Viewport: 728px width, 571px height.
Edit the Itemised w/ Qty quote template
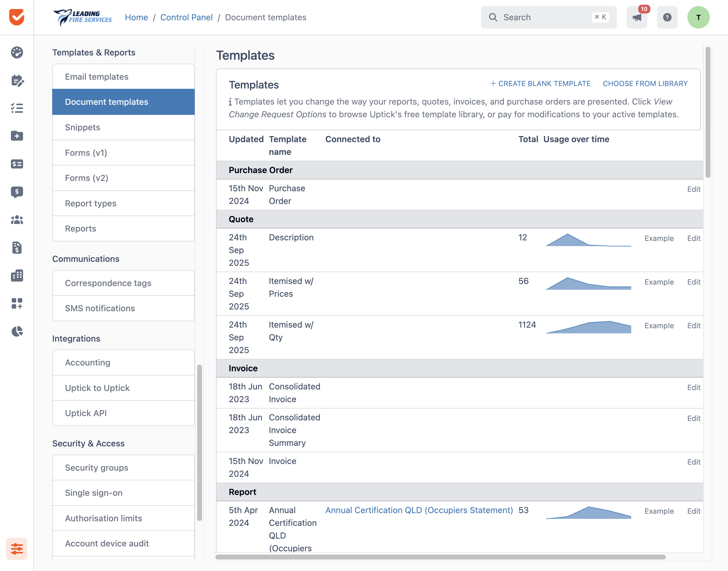pyautogui.click(x=693, y=326)
